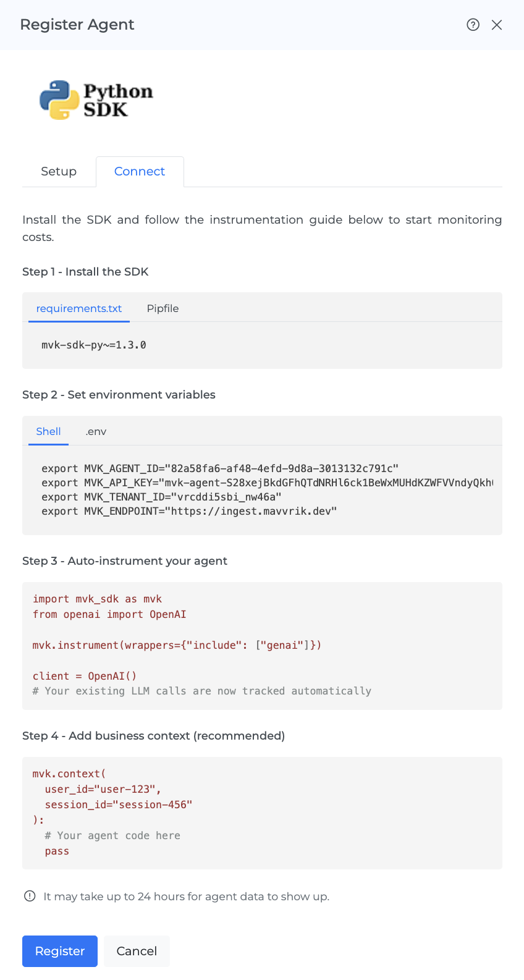Click the mvk.context code block
The height and width of the screenshot is (980, 524).
[x=262, y=813]
